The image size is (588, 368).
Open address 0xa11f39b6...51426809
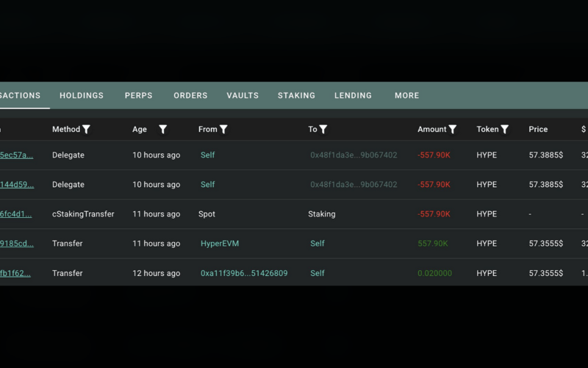click(x=244, y=273)
